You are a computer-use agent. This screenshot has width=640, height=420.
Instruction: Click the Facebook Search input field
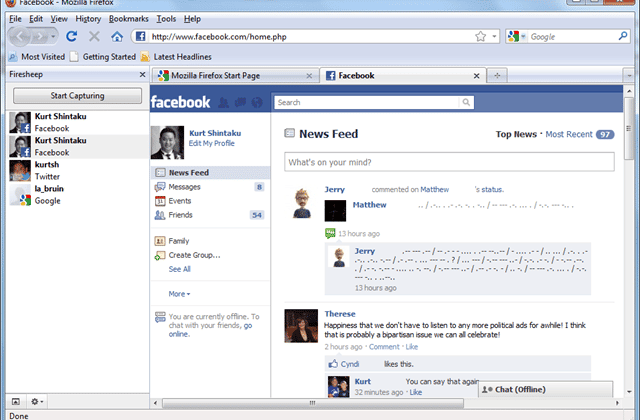tap(367, 102)
